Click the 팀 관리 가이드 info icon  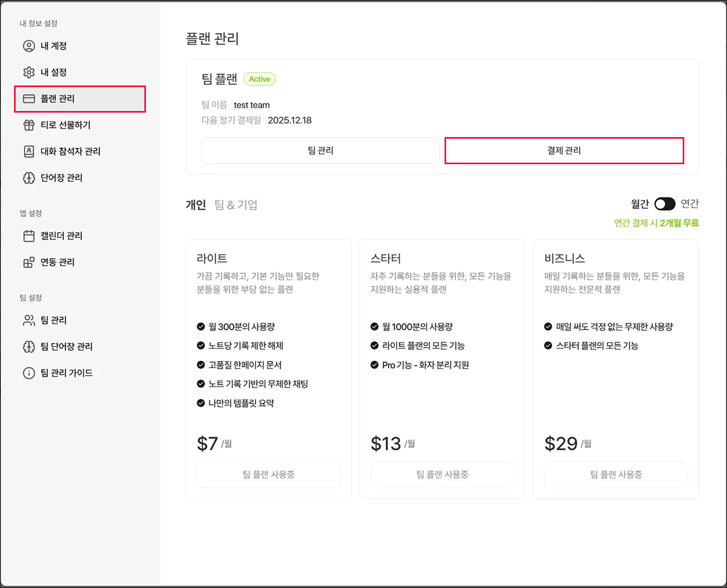click(x=29, y=373)
